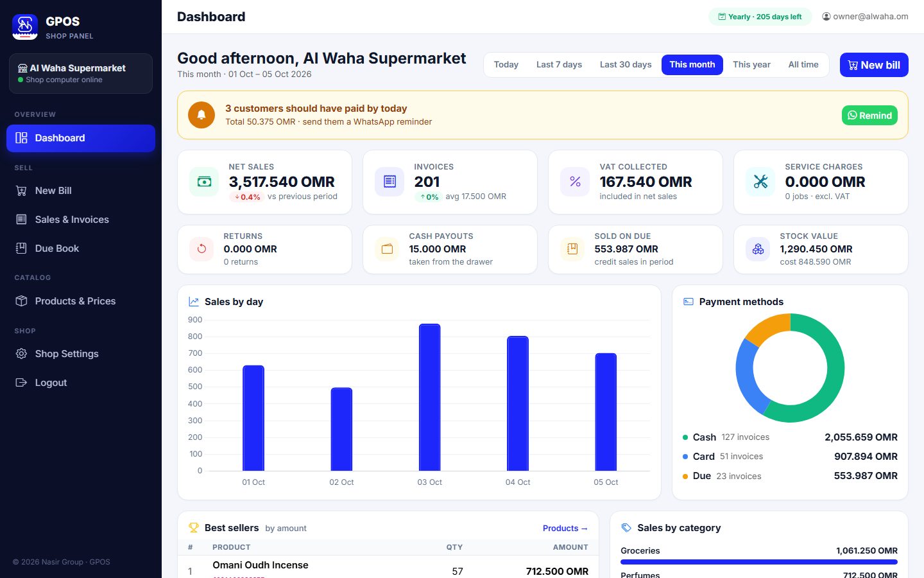Image resolution: width=924 pixels, height=578 pixels.
Task: Click the GPOS logo icon
Action: click(x=25, y=27)
